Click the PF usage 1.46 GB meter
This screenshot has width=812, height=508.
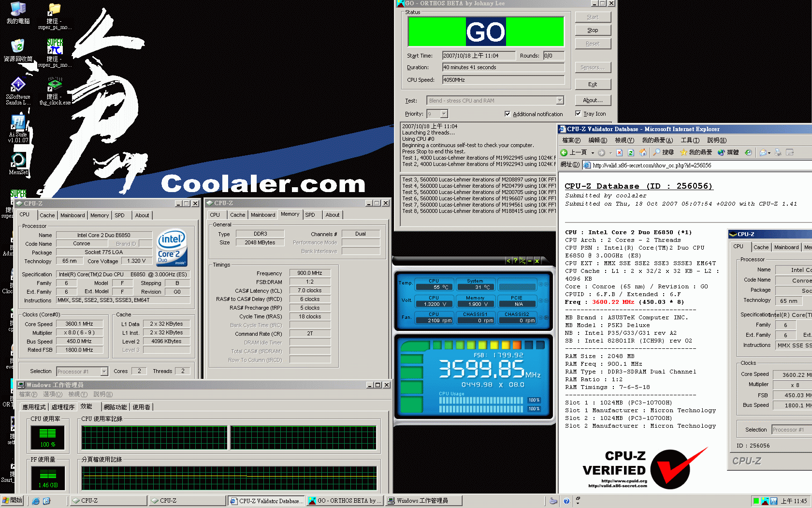(x=47, y=478)
